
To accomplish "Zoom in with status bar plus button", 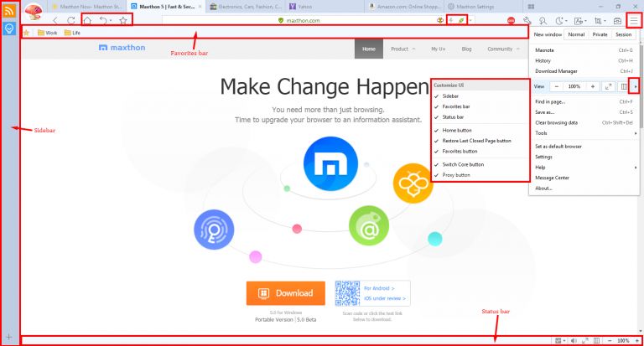I will click(x=637, y=341).
